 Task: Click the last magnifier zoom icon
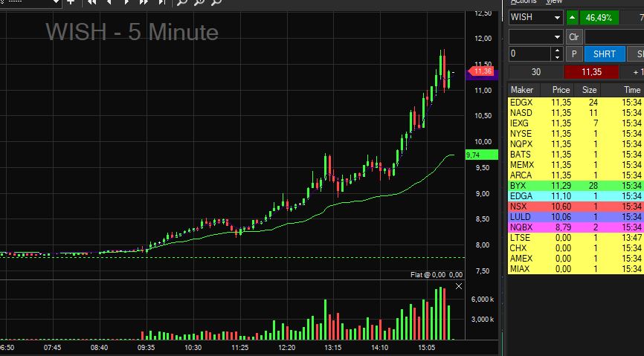216,2
